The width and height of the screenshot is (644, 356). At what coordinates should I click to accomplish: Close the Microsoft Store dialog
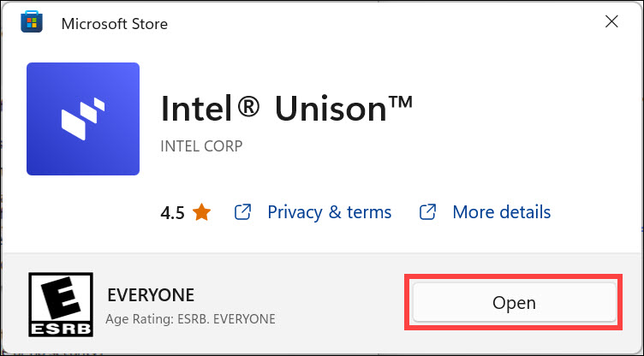click(611, 23)
